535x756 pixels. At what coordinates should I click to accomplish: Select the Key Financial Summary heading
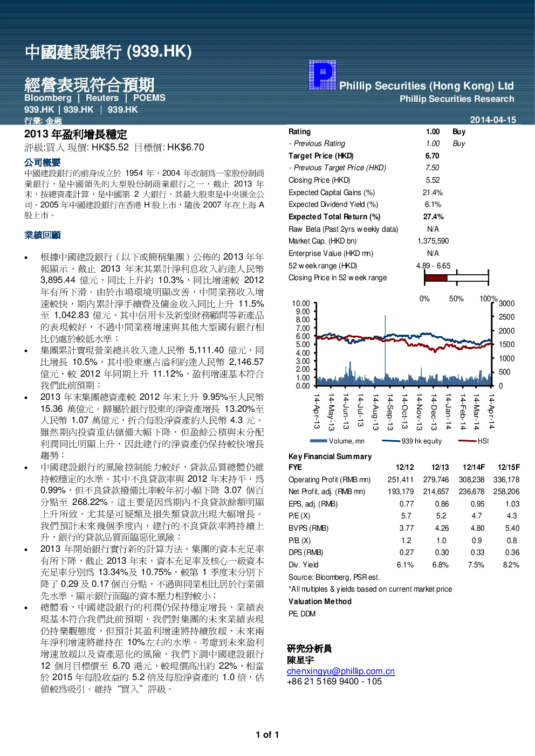[330, 456]
